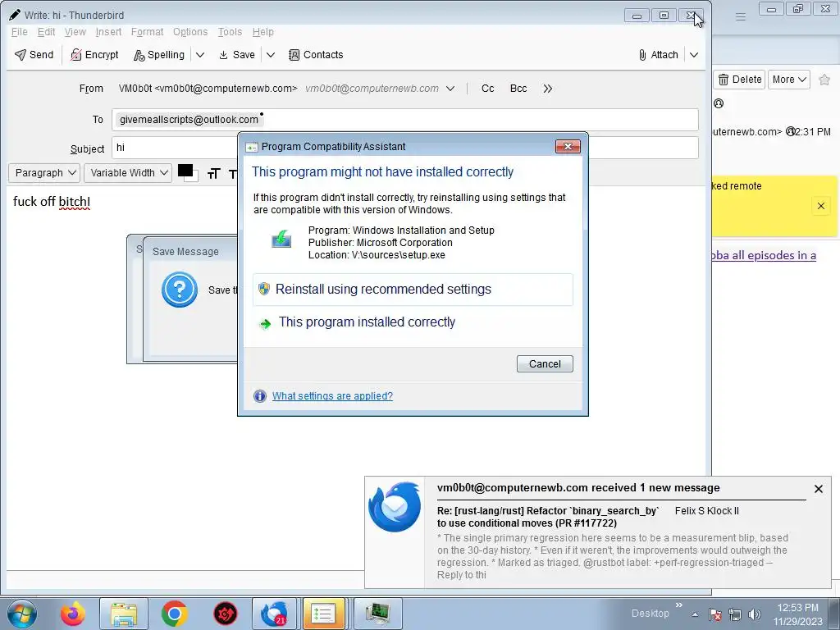Open the Paragraph style dropdown

coord(44,172)
